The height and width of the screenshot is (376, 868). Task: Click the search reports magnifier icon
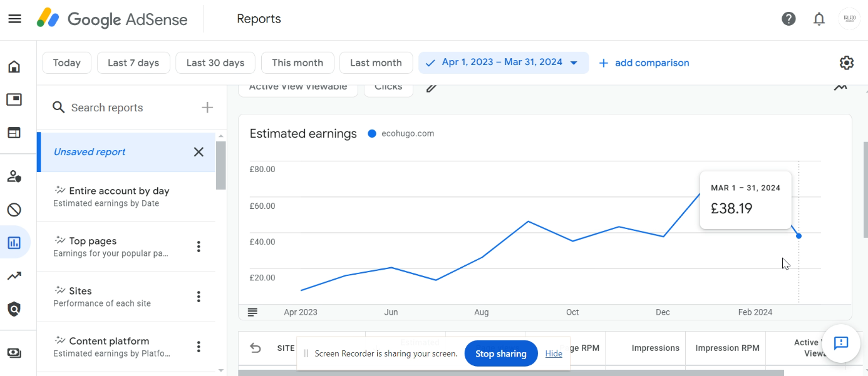pyautogui.click(x=59, y=108)
